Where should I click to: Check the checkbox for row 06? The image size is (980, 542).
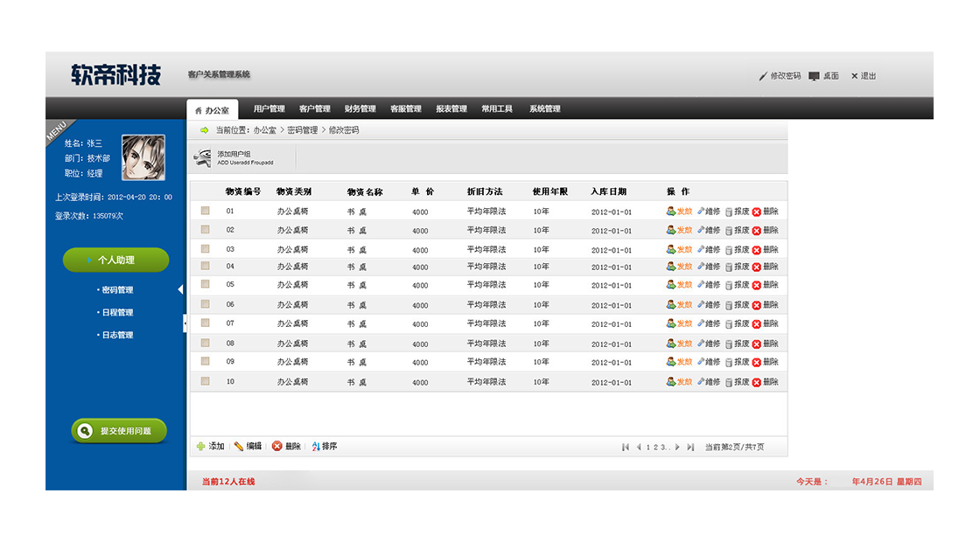pos(205,304)
